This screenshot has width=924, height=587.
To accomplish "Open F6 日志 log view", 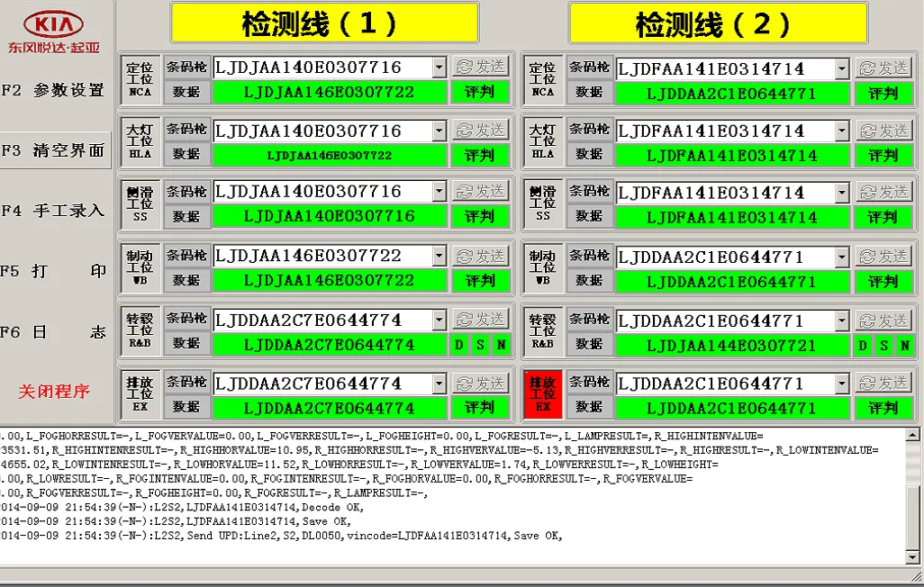I will pyautogui.click(x=54, y=332).
